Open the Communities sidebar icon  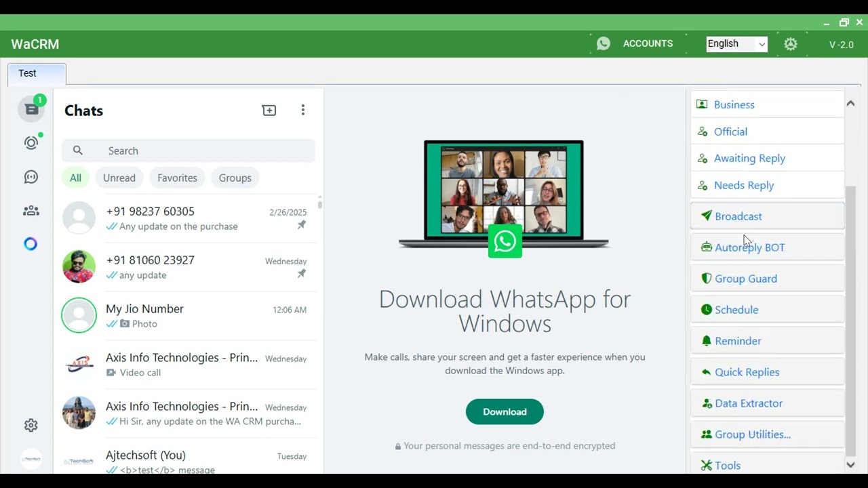31,211
